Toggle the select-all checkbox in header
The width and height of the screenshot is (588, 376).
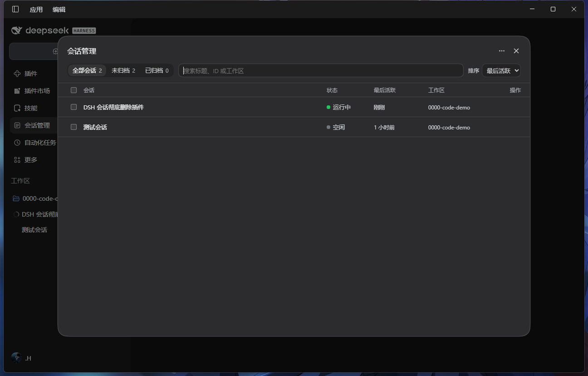[x=73, y=90]
